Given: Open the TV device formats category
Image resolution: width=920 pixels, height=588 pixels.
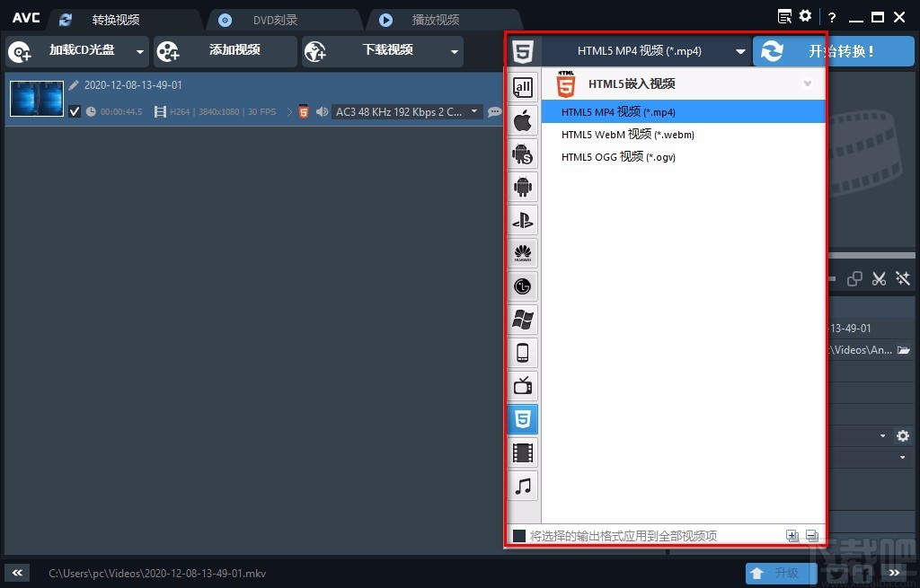Looking at the screenshot, I should pyautogui.click(x=523, y=385).
